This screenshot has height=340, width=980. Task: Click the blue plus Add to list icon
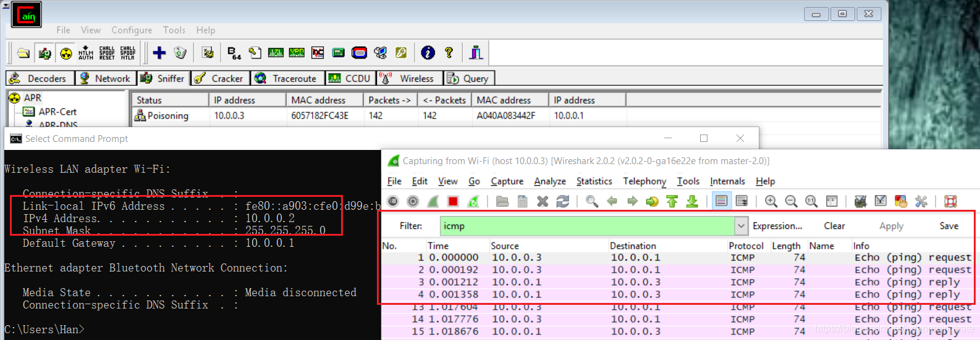[159, 53]
